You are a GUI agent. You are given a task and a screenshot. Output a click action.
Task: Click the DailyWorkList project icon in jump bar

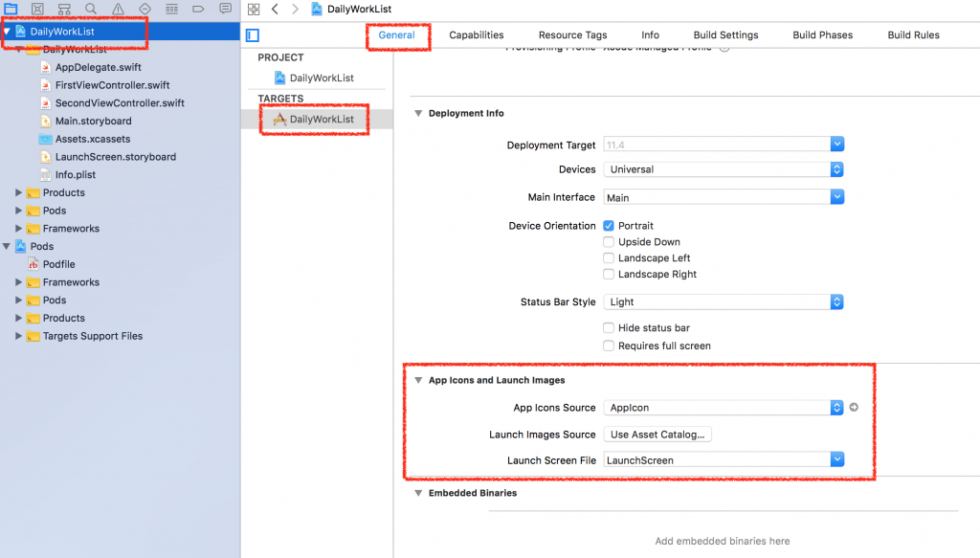coord(317,9)
